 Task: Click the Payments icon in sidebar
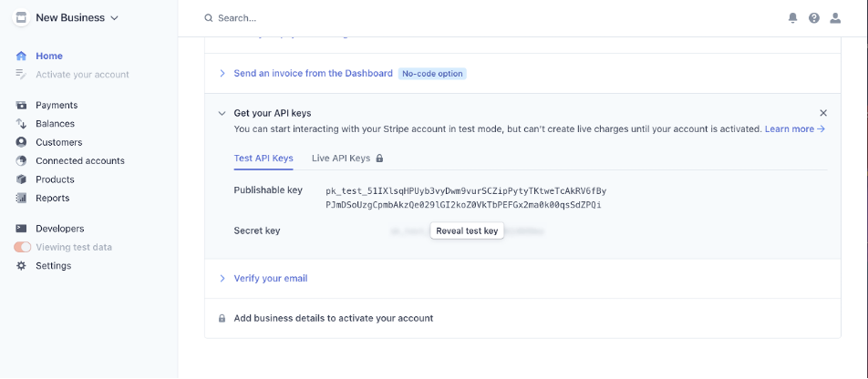coord(21,105)
